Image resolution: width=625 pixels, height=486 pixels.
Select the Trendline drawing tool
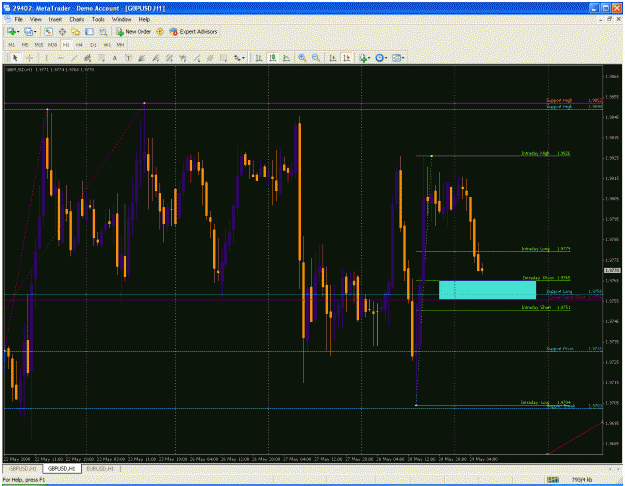click(74, 58)
